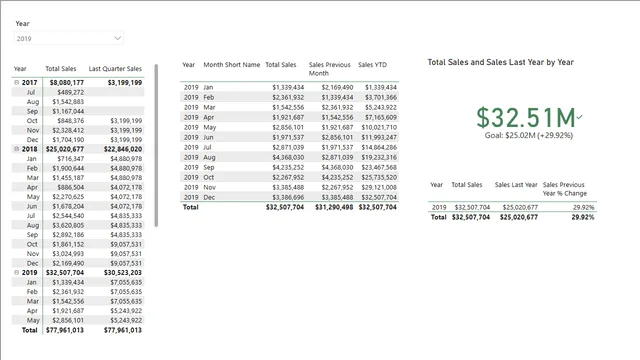Click the Year slicer dropdown chevron arrow
Viewport: 640px width, 360px height.
point(117,38)
